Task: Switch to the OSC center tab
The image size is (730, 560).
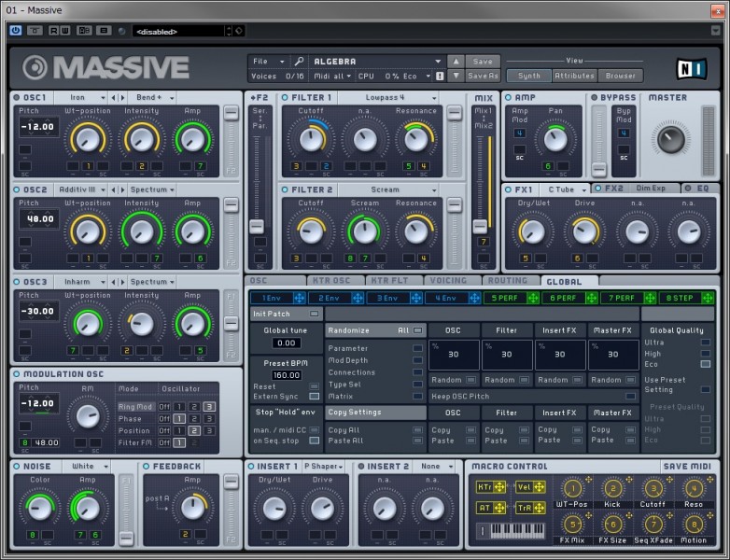Action: (275, 281)
